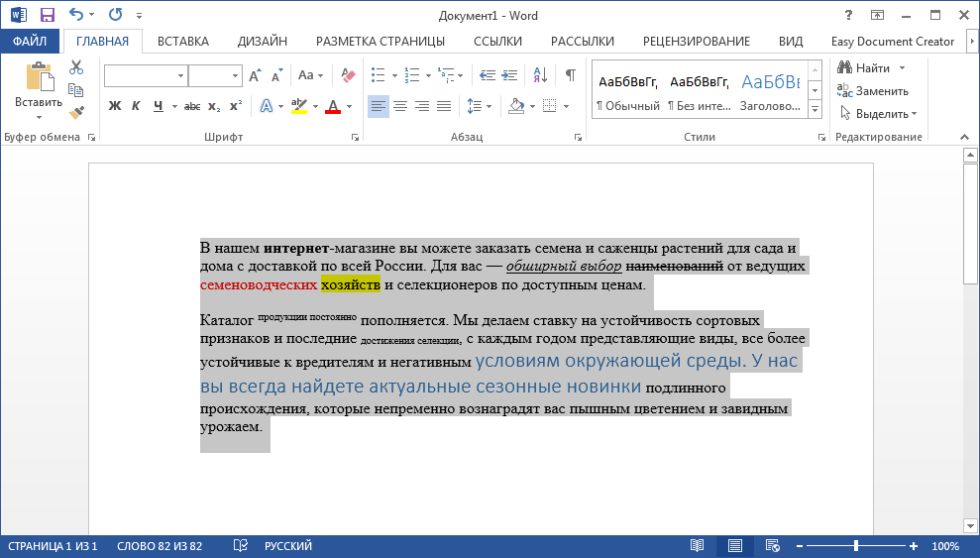Justify text to both margins
Screen dimensions: 980x558
(444, 106)
